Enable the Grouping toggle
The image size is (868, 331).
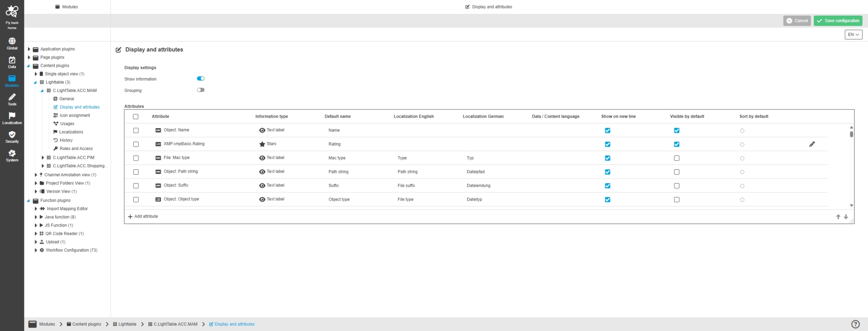point(201,90)
